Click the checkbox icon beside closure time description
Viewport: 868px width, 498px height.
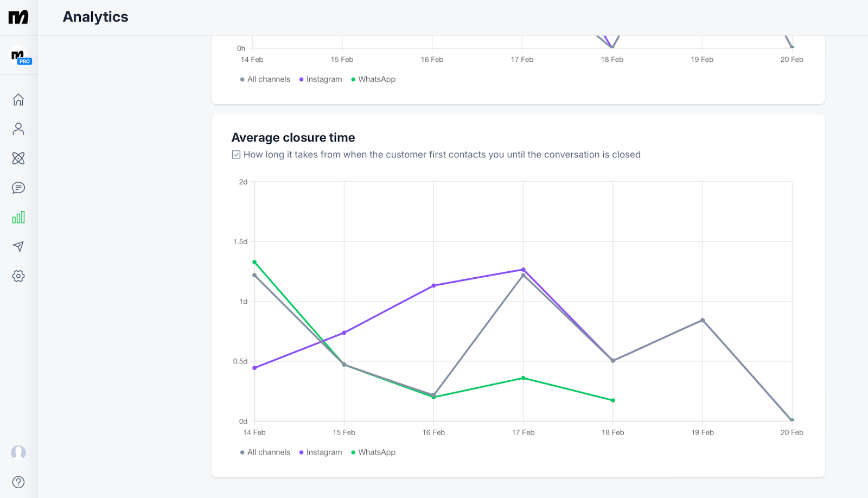point(236,155)
